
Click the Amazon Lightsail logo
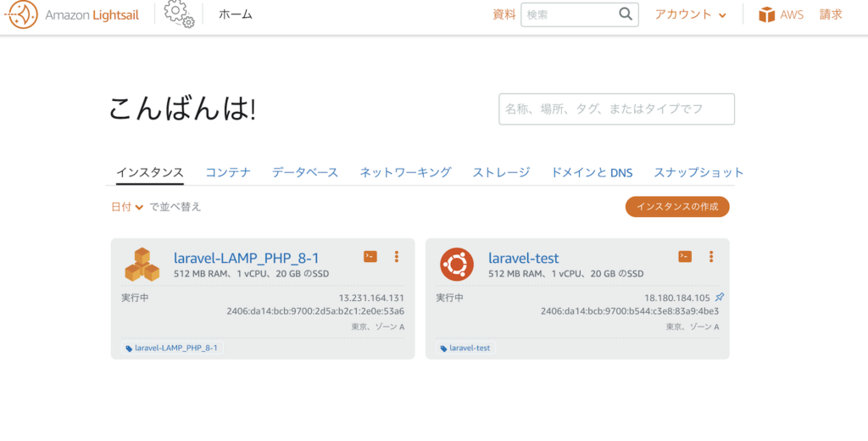click(71, 15)
